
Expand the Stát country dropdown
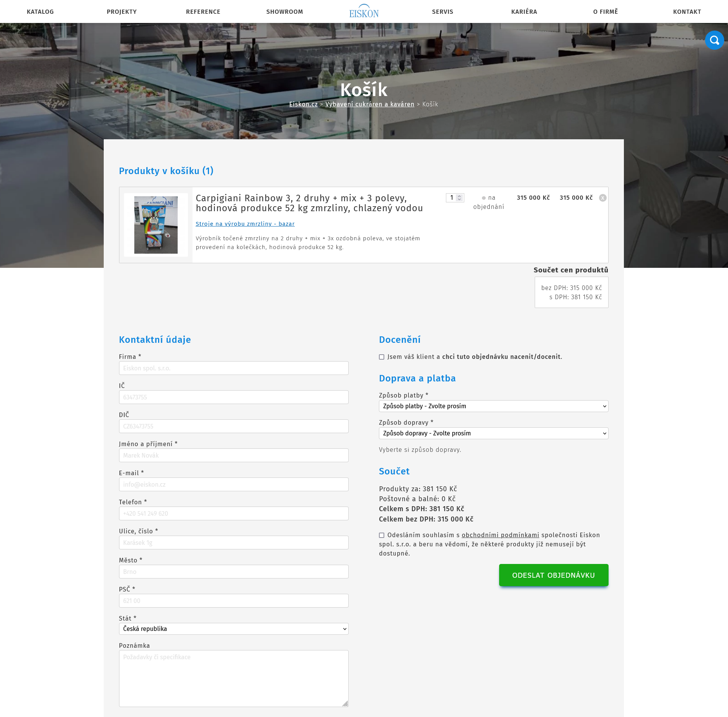(233, 629)
